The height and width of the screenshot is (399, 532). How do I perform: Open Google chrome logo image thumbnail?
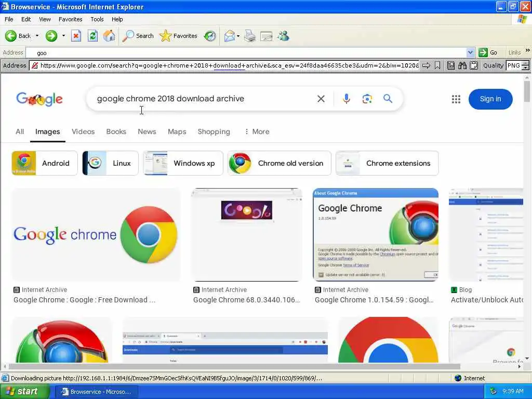tap(96, 235)
